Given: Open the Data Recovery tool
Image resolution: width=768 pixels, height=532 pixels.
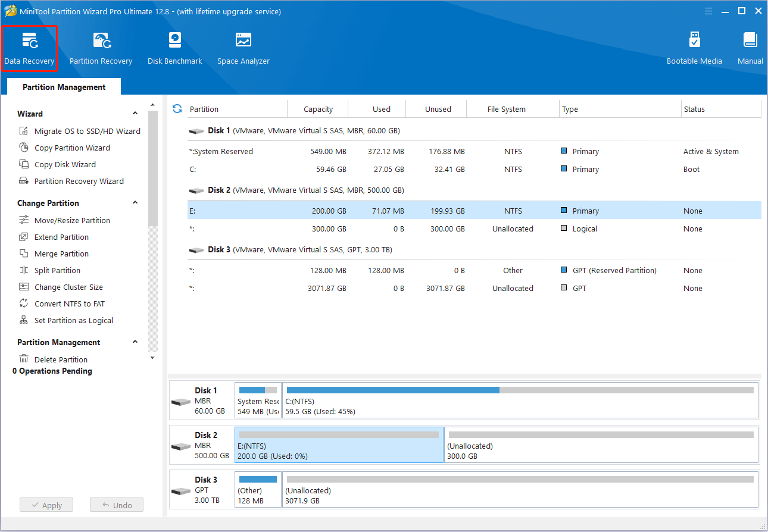Looking at the screenshot, I should click(29, 48).
